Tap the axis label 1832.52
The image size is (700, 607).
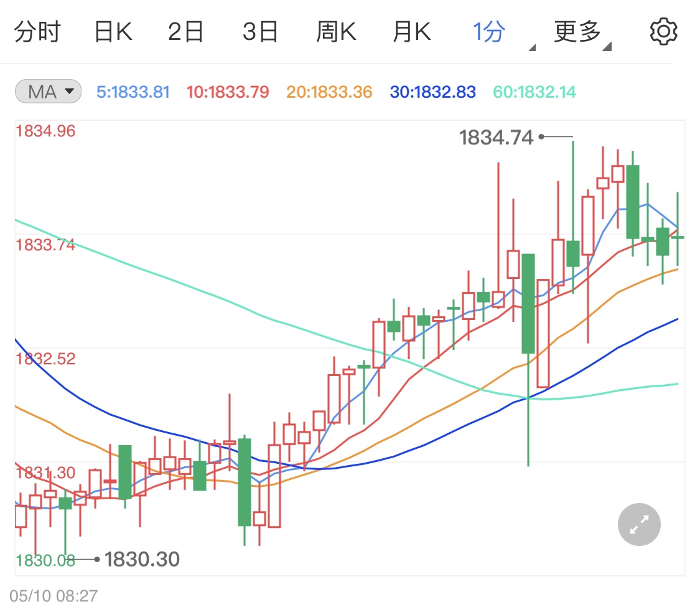45,359
